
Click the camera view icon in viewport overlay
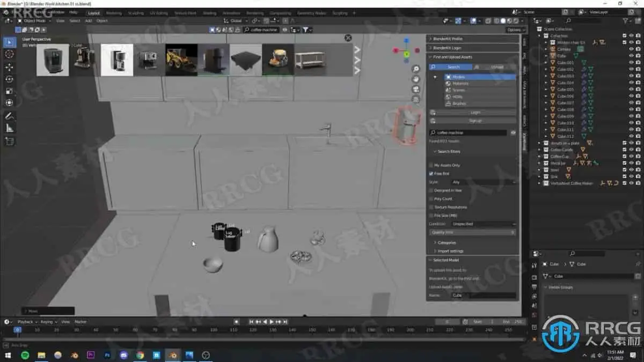tap(416, 90)
